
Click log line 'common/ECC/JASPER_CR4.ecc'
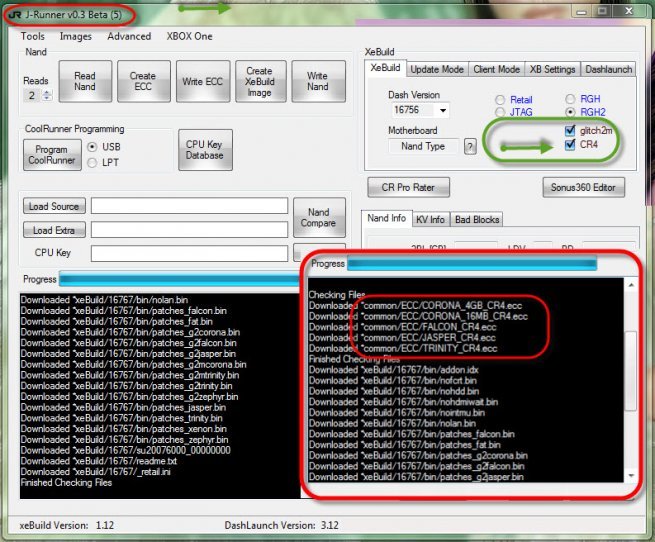402,338
